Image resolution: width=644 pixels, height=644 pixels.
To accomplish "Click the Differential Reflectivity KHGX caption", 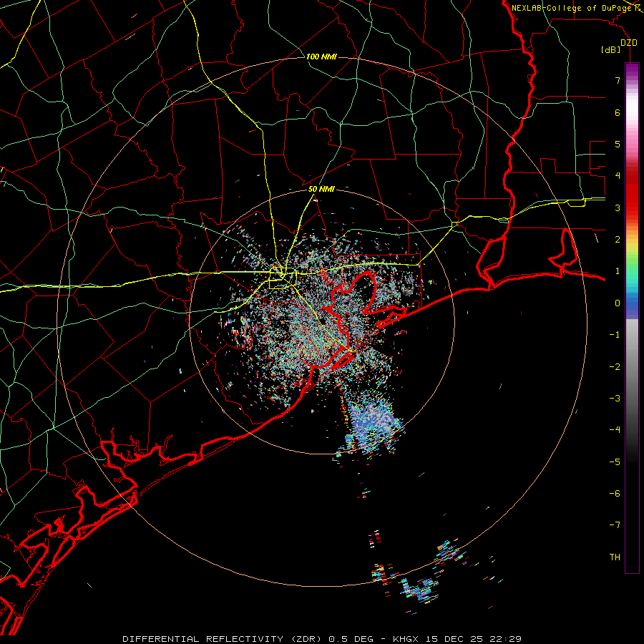I will click(322, 639).
